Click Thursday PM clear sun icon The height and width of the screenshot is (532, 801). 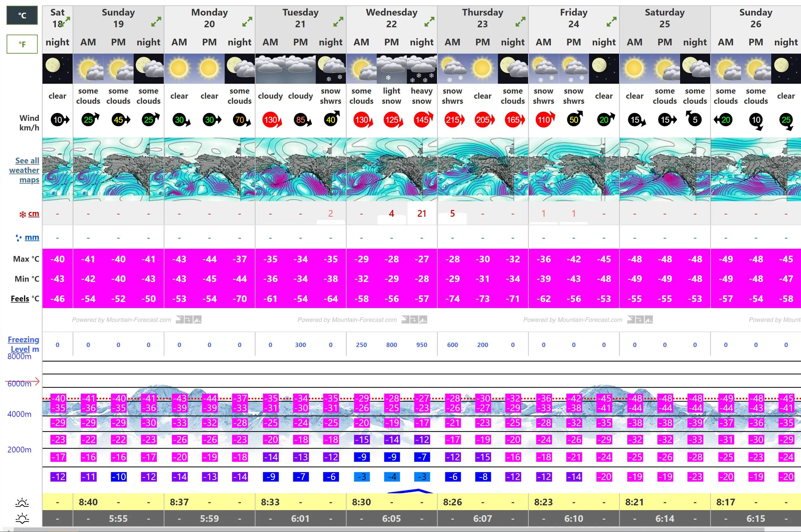click(x=482, y=69)
